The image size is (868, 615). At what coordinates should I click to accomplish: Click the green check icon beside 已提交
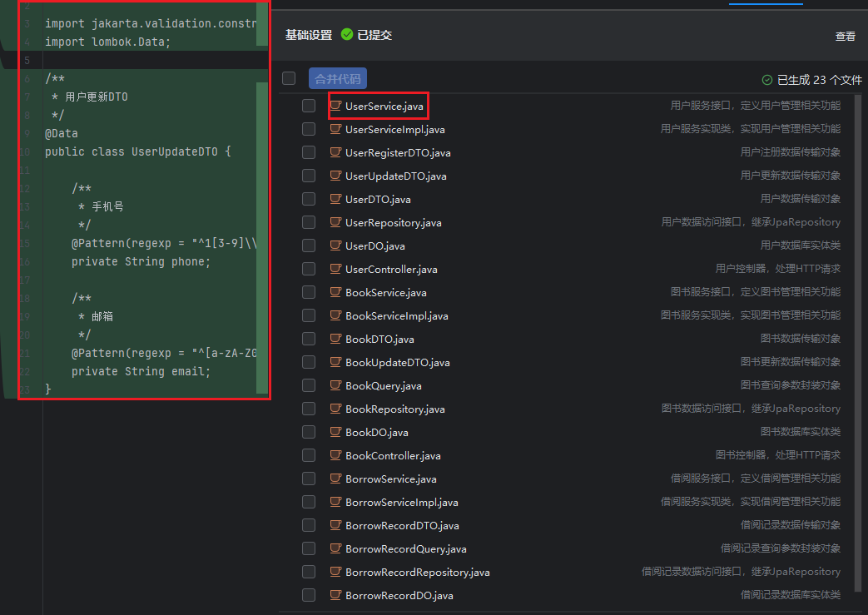point(347,35)
